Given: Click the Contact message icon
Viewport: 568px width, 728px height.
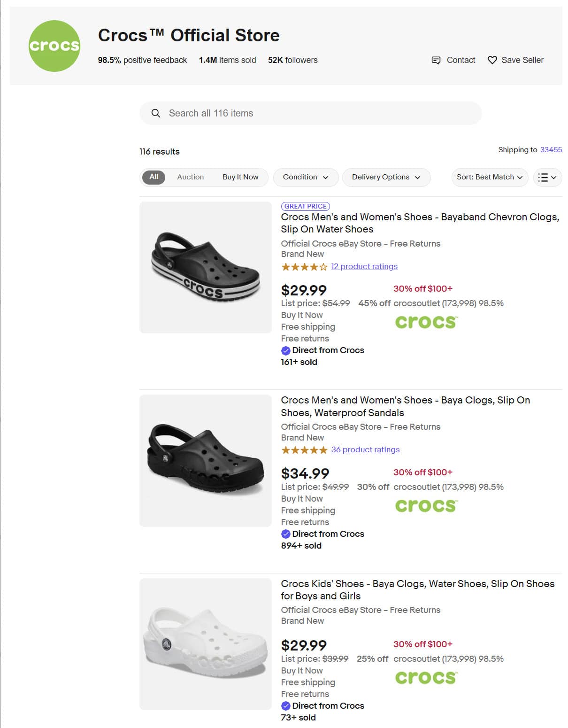Looking at the screenshot, I should click(x=436, y=60).
